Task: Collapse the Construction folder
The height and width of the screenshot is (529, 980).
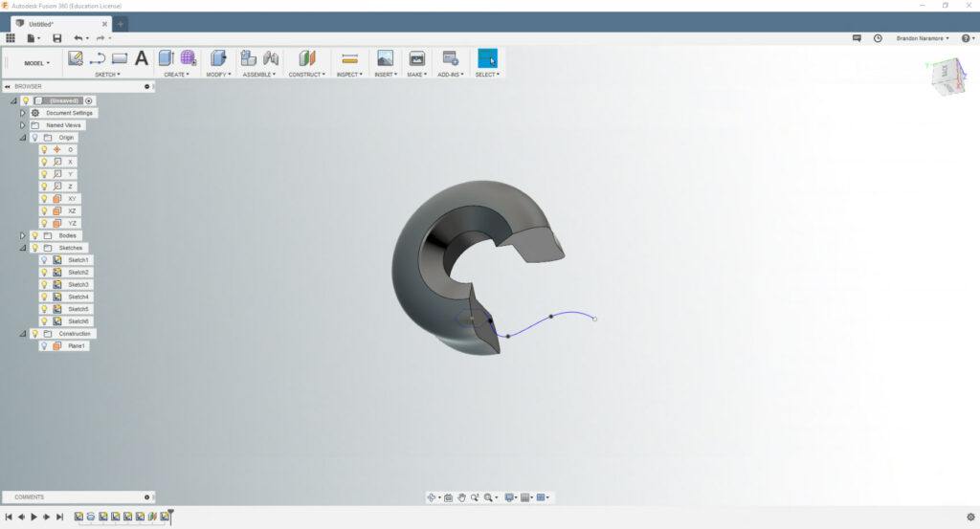Action: point(23,334)
